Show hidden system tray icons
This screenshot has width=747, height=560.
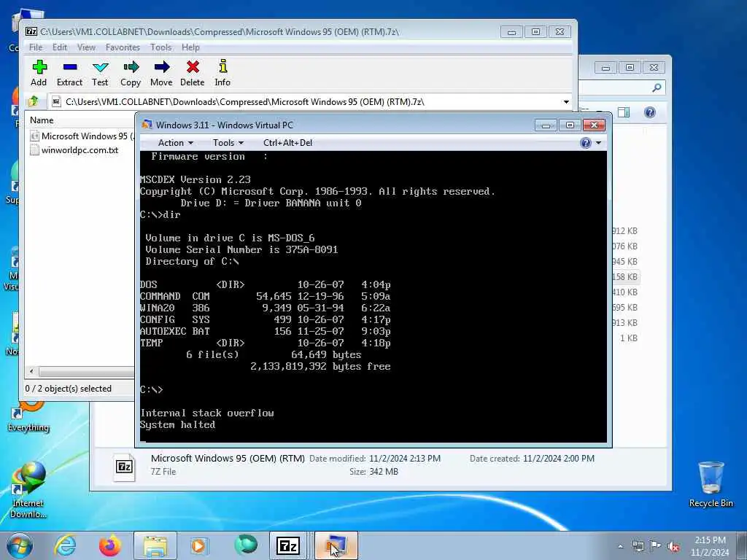(620, 546)
